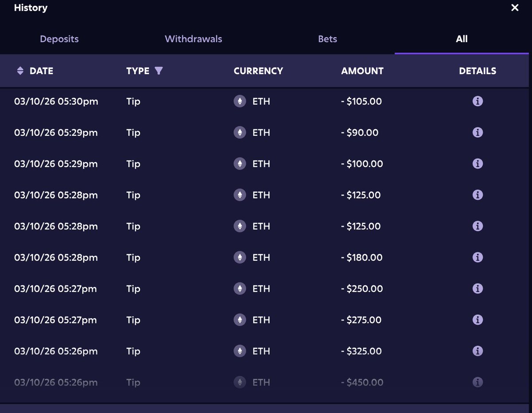This screenshot has width=532, height=413.
Task: Click the Ethereum icon in the -$90.00 row
Action: click(x=240, y=132)
